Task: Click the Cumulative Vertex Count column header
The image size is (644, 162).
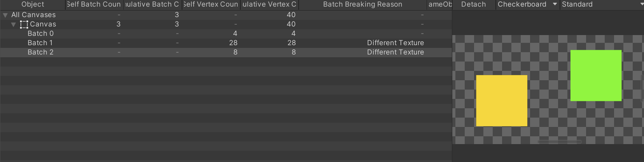Action: (x=269, y=5)
